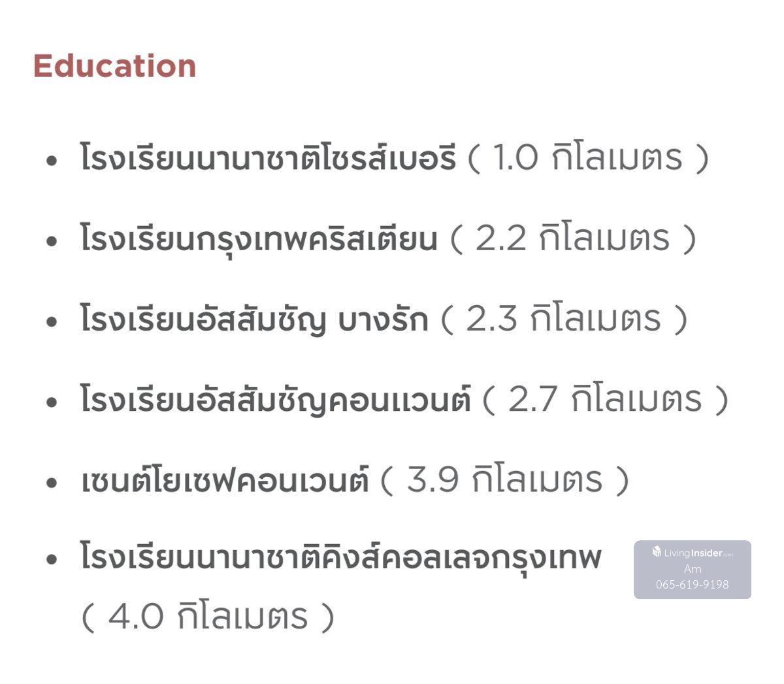Click the bullet before โรงเรียนนานาชาติโชรส์เบอรี
The height and width of the screenshot is (684, 784).
click(x=52, y=160)
